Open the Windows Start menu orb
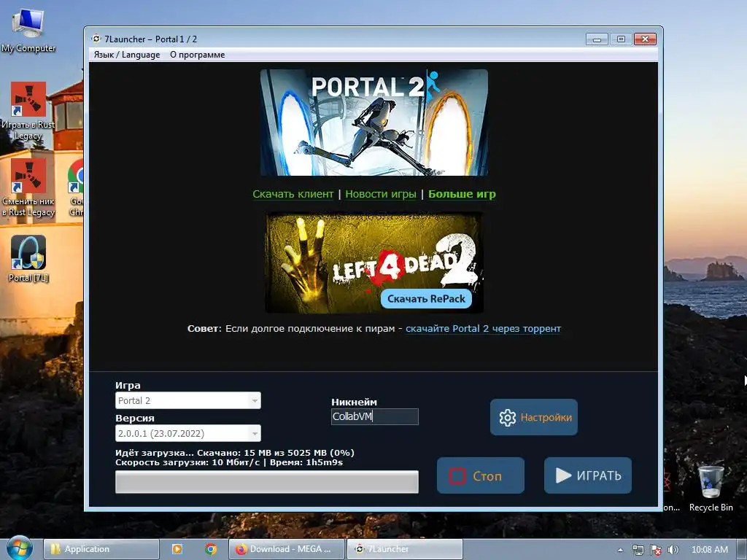The height and width of the screenshot is (560, 747). pyautogui.click(x=19, y=549)
